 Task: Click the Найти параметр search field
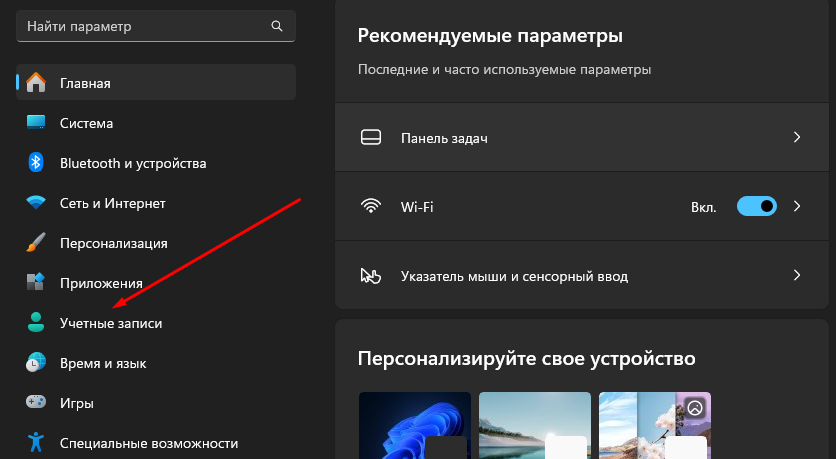[x=156, y=26]
